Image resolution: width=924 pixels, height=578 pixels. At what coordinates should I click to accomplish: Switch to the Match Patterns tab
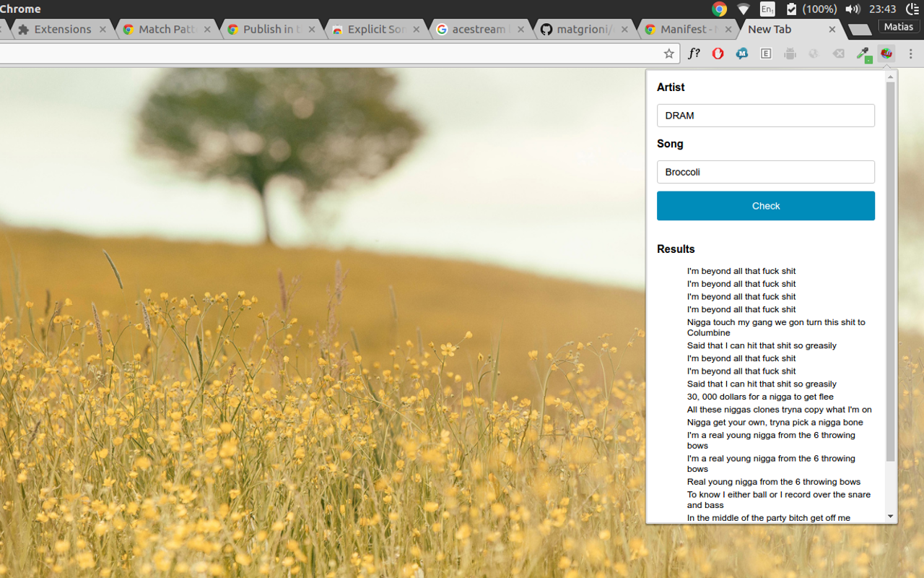[166, 30]
